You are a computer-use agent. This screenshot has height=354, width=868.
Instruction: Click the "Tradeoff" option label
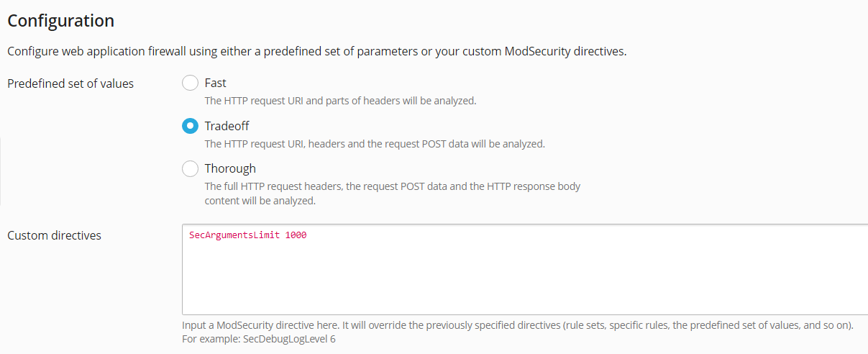(x=227, y=126)
